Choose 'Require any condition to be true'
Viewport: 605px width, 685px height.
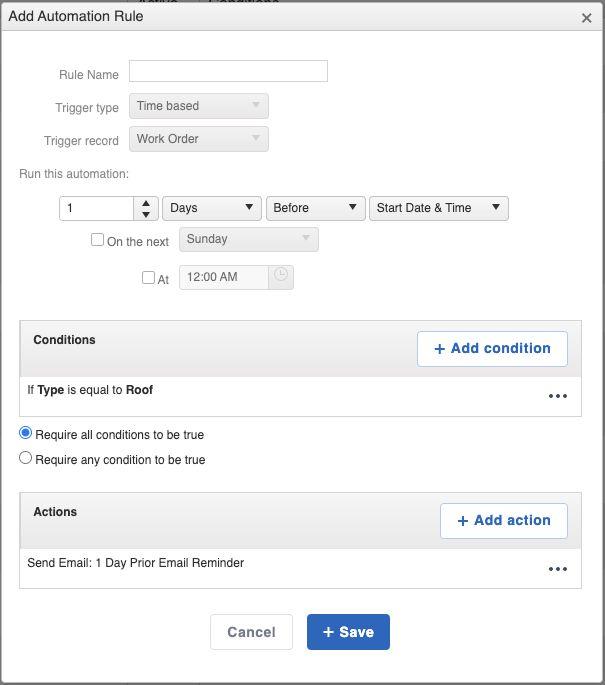[26, 458]
